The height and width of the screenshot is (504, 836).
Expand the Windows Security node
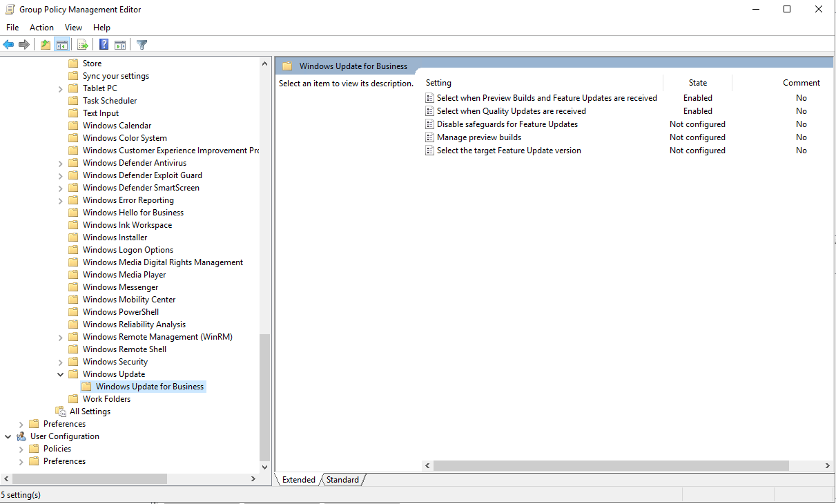[61, 362]
